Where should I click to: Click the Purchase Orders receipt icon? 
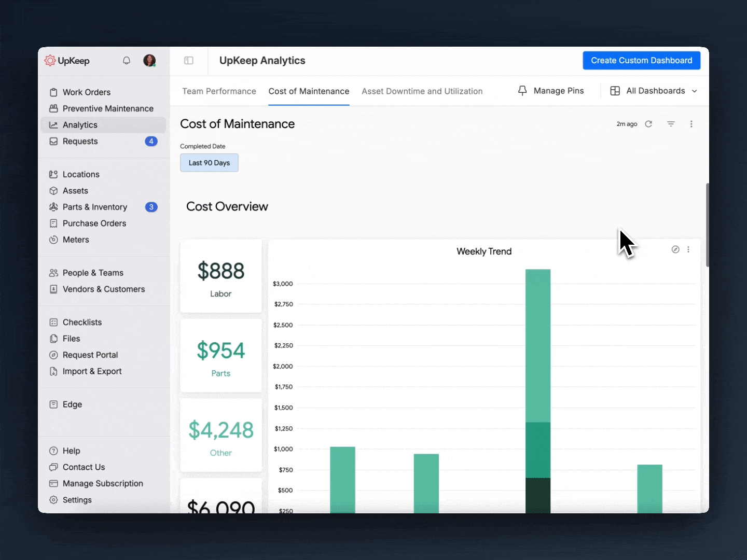53,223
